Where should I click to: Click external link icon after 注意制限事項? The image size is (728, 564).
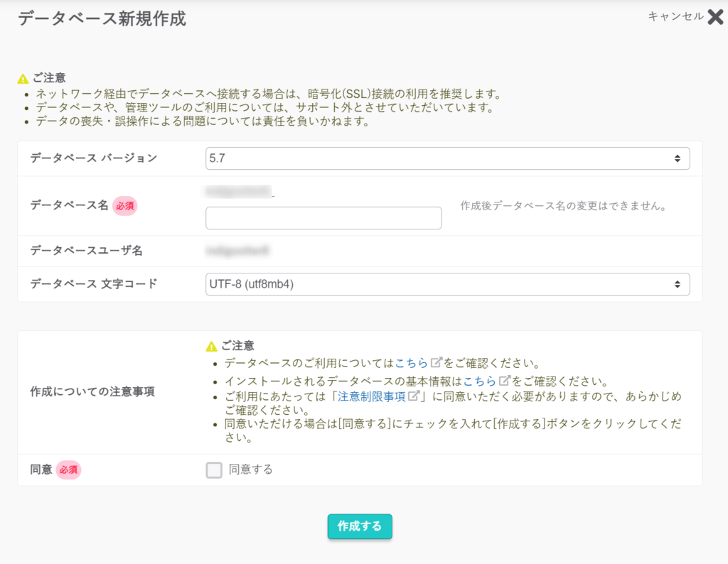click(413, 396)
